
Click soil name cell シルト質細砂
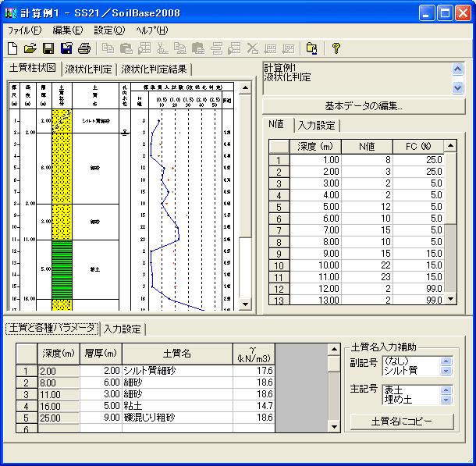pyautogui.click(x=177, y=371)
